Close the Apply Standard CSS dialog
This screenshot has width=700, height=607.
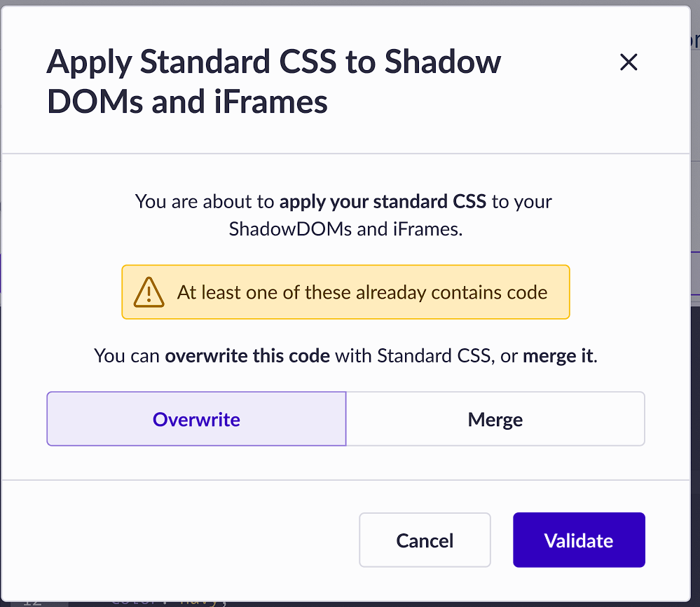pos(629,62)
